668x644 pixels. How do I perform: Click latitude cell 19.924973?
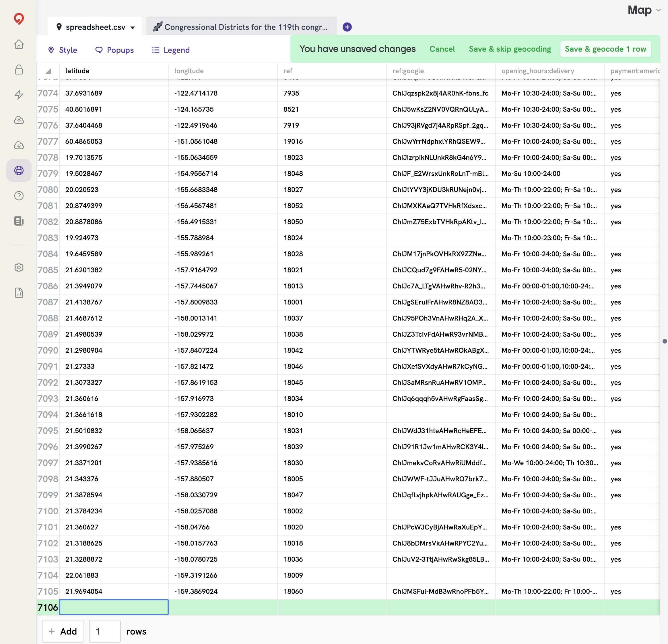tap(114, 238)
